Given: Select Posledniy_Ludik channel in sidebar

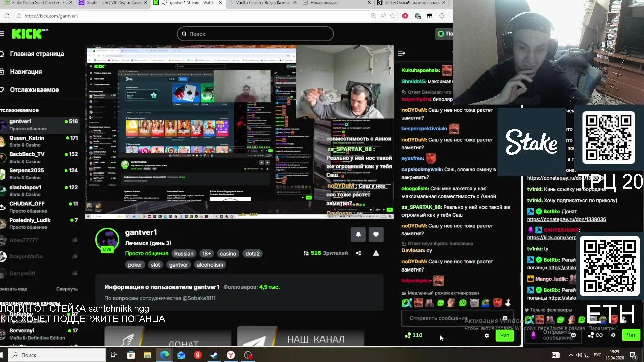Looking at the screenshot, I should pyautogui.click(x=39, y=224).
